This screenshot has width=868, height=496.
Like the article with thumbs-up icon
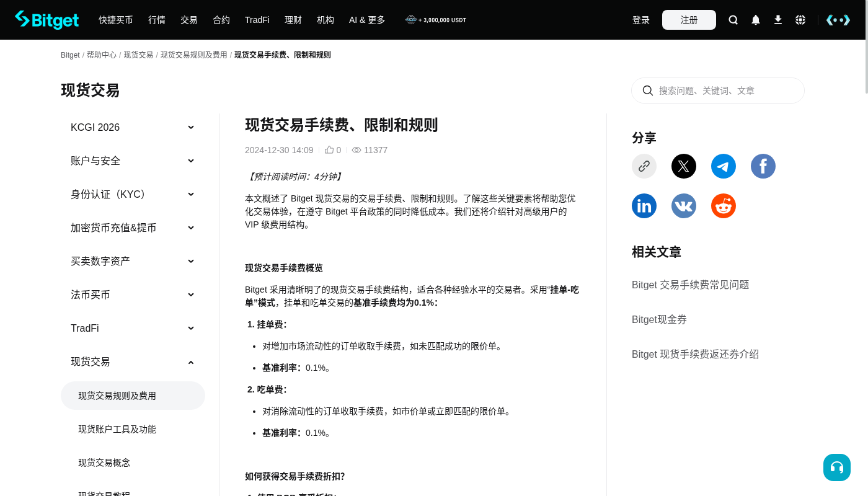coord(329,150)
